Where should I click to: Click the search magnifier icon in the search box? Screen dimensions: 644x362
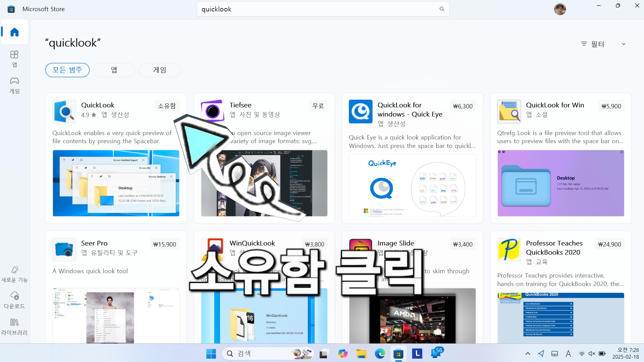click(442, 9)
